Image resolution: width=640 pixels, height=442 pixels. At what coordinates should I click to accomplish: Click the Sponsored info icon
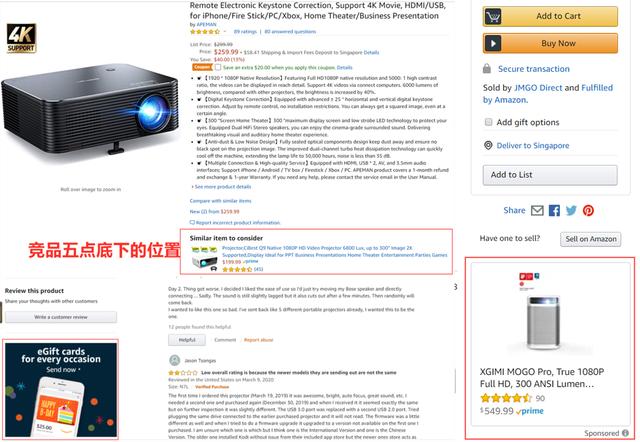pyautogui.click(x=625, y=433)
